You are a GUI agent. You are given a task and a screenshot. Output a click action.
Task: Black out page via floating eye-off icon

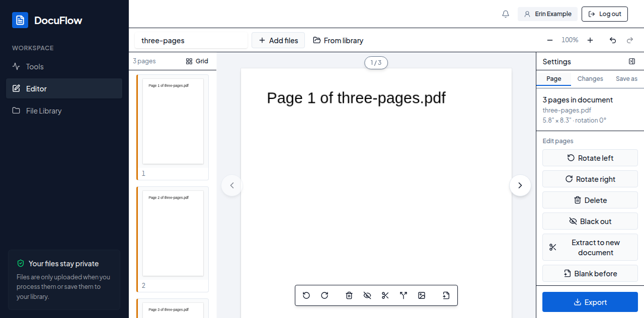pyautogui.click(x=367, y=295)
